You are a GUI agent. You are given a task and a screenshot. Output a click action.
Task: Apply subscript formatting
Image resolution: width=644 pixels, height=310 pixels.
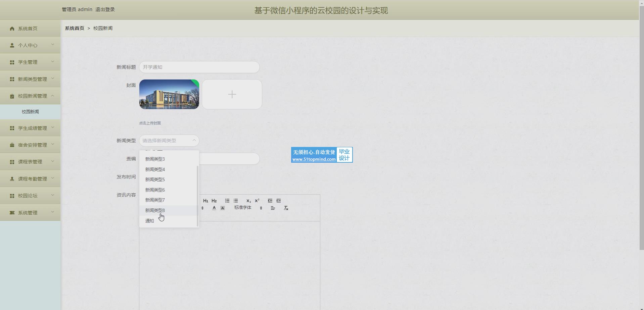(248, 201)
